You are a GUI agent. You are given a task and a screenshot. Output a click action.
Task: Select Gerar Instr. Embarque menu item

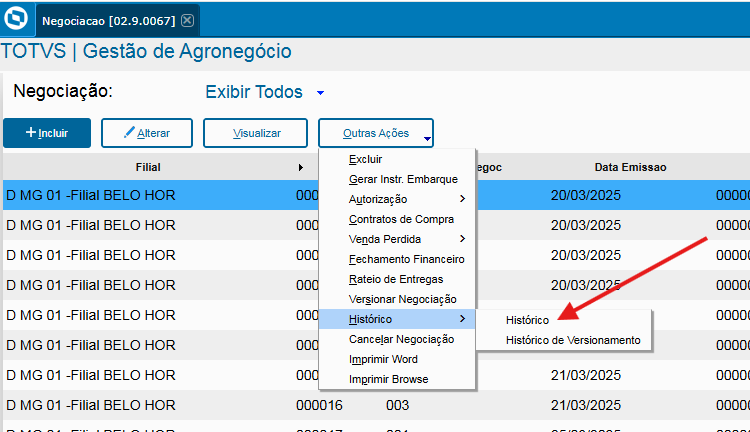(x=397, y=179)
